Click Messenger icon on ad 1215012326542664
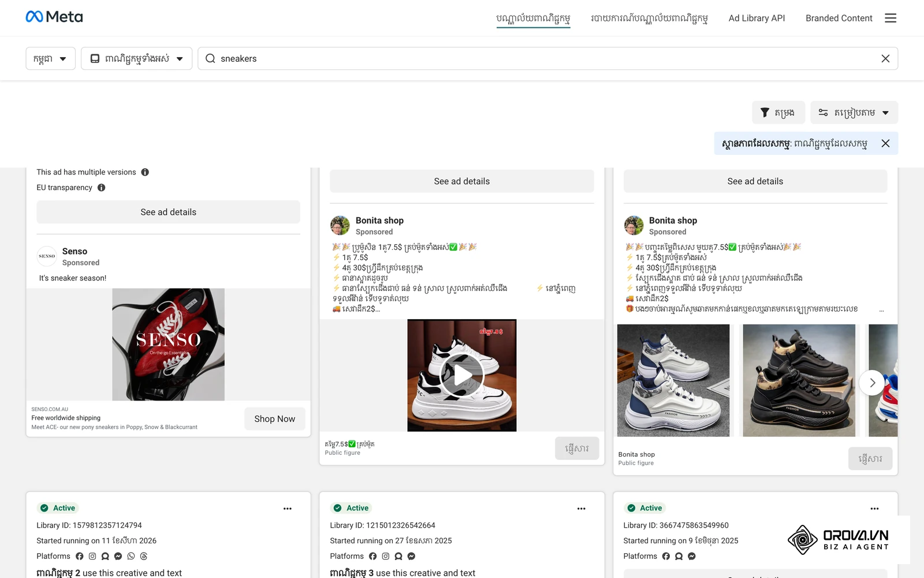 (411, 556)
